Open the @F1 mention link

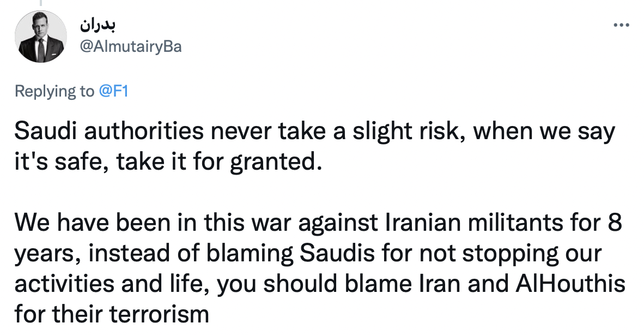pos(113,91)
